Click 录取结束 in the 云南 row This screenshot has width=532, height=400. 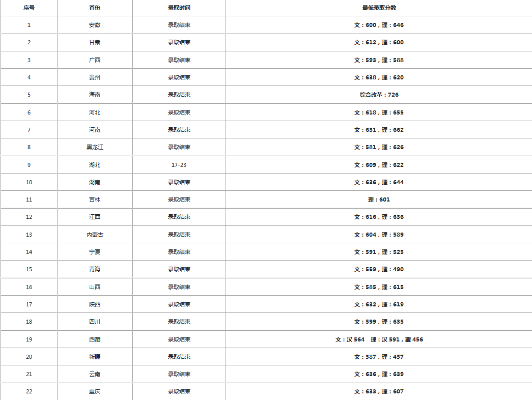coord(179,374)
